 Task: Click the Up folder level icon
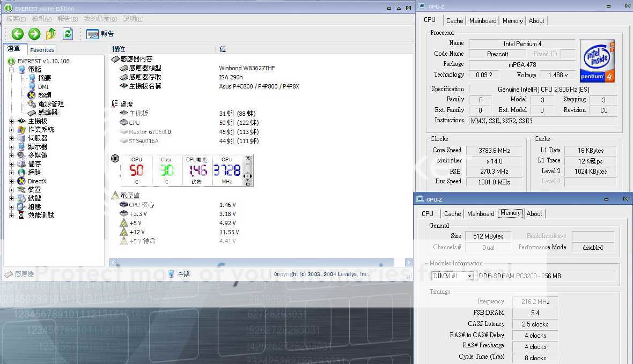(51, 34)
